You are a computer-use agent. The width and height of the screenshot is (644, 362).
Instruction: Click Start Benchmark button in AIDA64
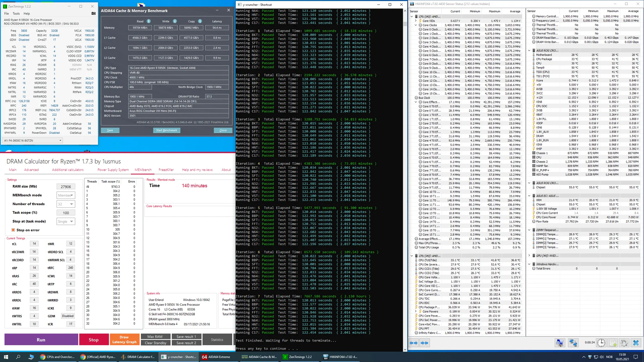click(166, 130)
